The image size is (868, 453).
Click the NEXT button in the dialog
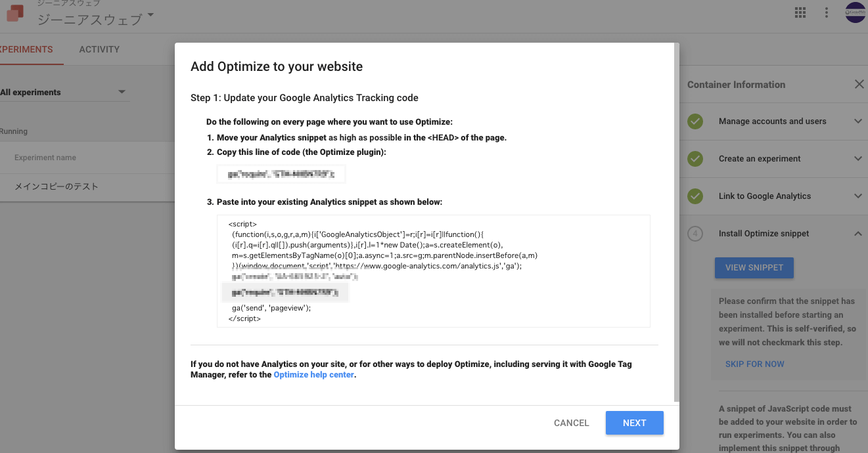click(x=634, y=423)
